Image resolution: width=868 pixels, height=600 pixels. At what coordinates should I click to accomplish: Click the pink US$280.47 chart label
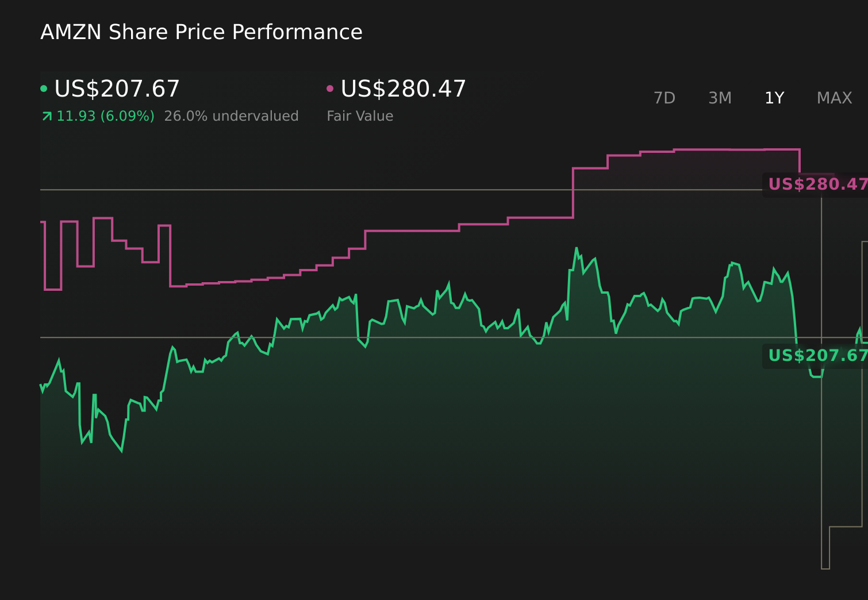pos(817,184)
